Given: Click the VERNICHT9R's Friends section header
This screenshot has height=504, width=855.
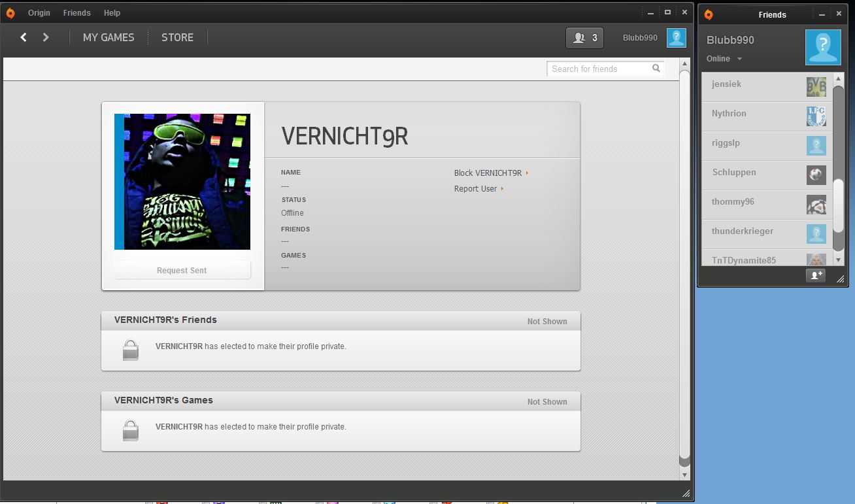Looking at the screenshot, I should (x=341, y=320).
